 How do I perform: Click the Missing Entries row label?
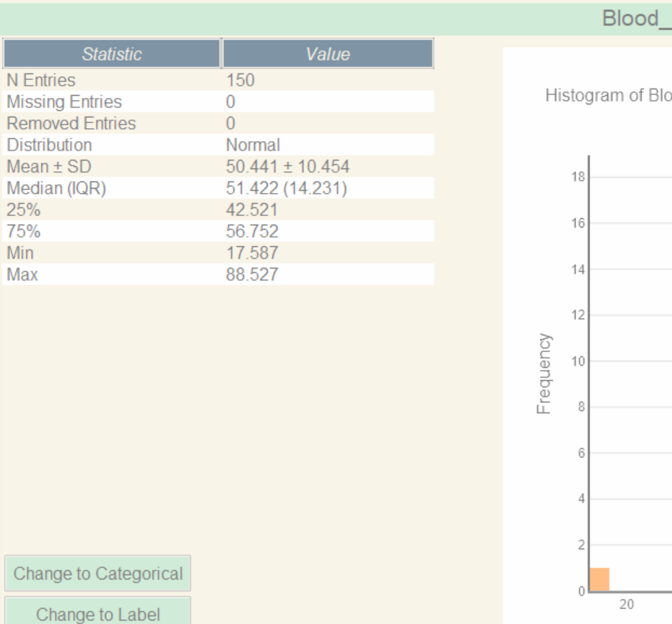(x=64, y=101)
